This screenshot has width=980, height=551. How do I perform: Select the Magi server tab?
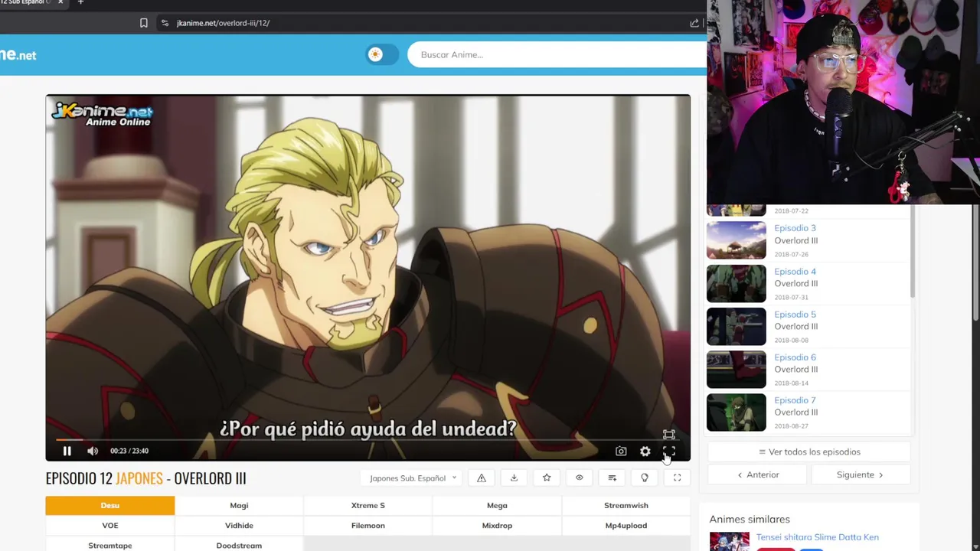[239, 505]
